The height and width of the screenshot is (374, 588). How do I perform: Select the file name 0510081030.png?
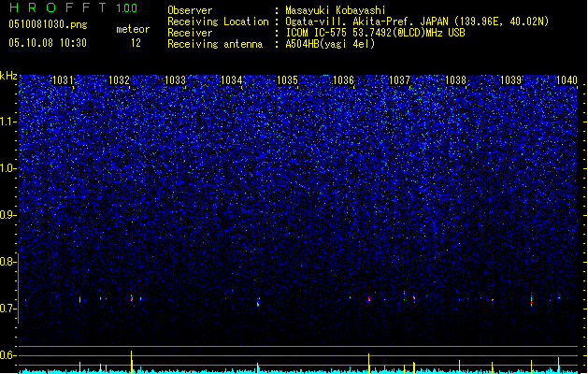(x=48, y=24)
